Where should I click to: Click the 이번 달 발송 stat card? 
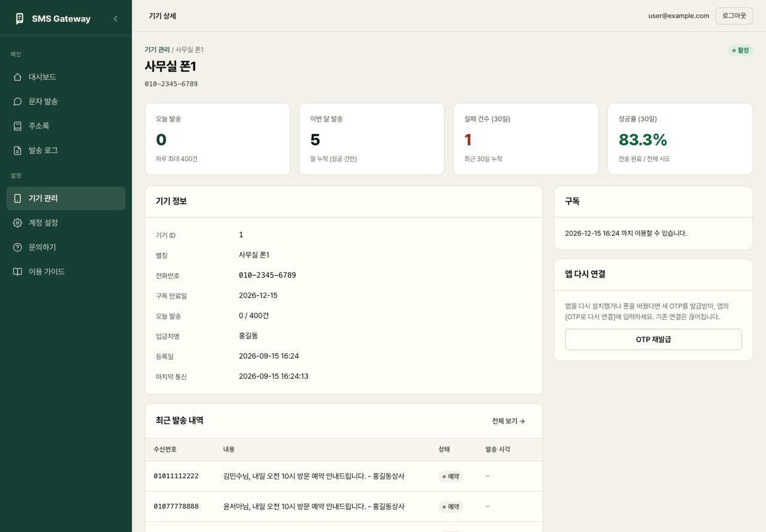[x=372, y=139]
